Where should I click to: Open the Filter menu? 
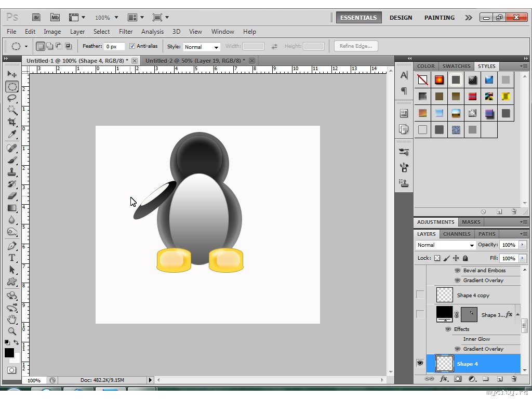[x=126, y=32]
